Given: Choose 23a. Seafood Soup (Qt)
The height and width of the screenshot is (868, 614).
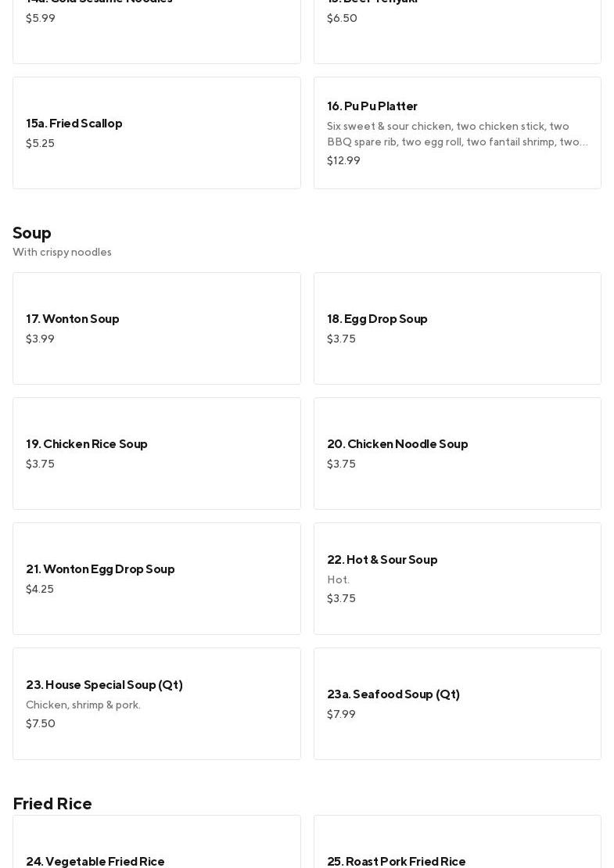Looking at the screenshot, I should point(457,703).
